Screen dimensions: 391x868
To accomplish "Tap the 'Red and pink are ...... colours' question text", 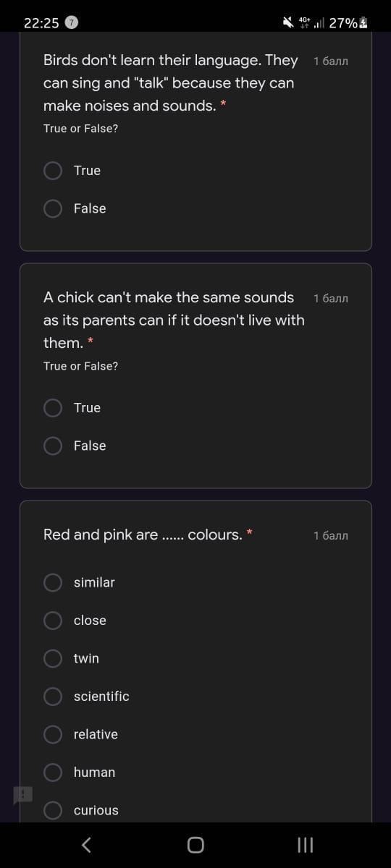I will pos(143,535).
